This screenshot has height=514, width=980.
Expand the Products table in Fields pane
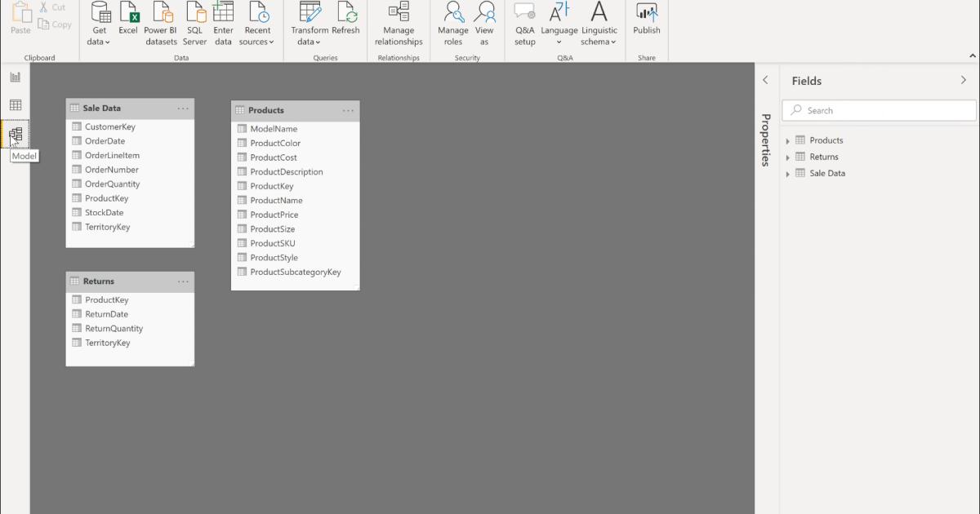click(x=787, y=140)
